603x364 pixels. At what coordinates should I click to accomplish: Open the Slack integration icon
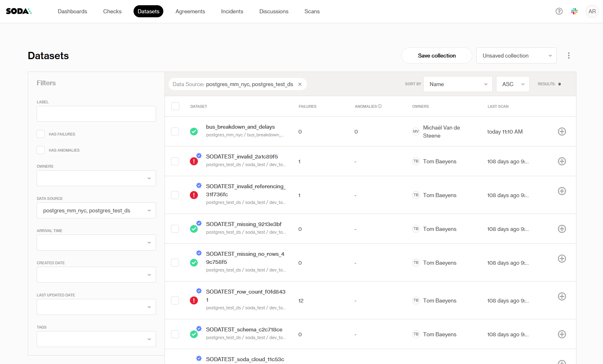574,11
